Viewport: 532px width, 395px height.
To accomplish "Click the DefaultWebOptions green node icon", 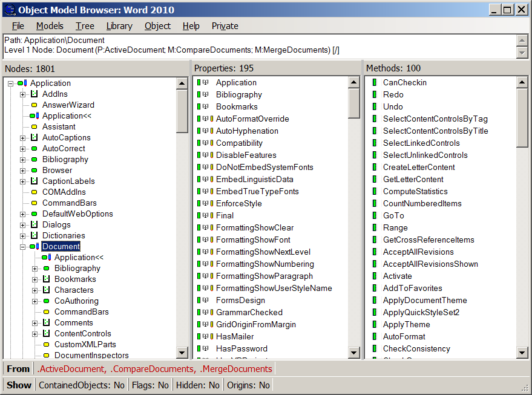I will (34, 214).
